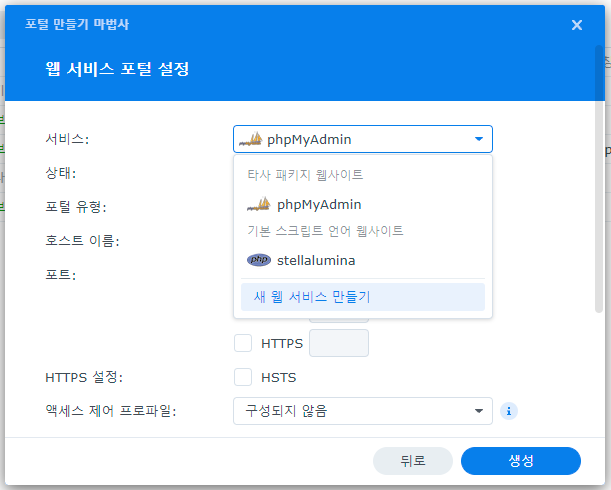The image size is (611, 490).
Task: Select phpMyAdmin from the service list
Action: tap(319, 204)
